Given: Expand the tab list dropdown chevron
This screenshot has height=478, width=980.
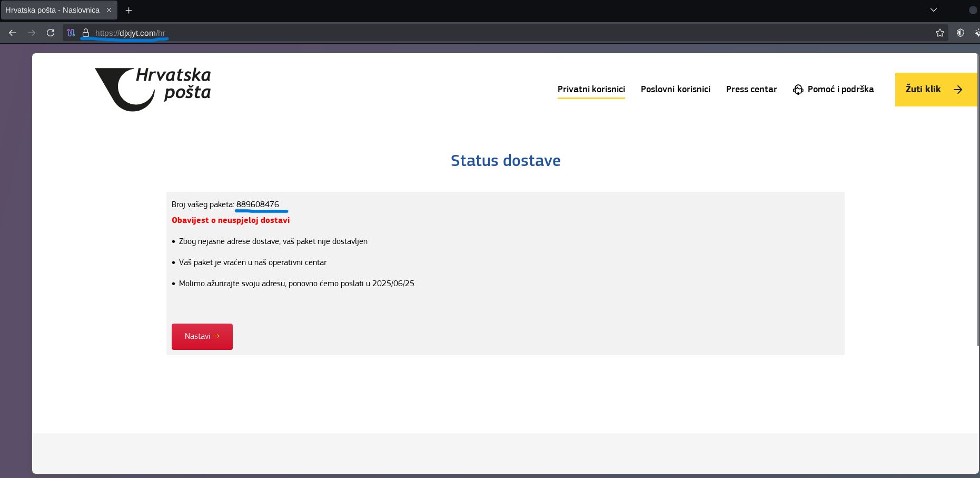Looking at the screenshot, I should click(x=934, y=10).
